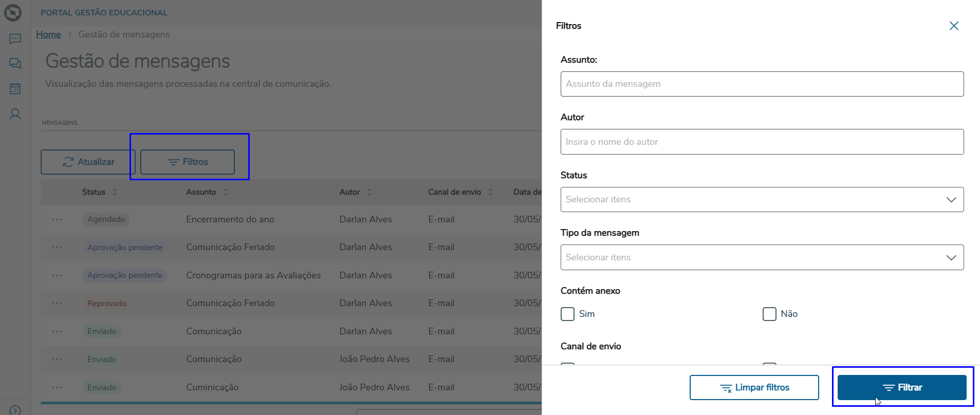Go to the Home breadcrumb link
This screenshot has height=415, width=980.
[48, 34]
